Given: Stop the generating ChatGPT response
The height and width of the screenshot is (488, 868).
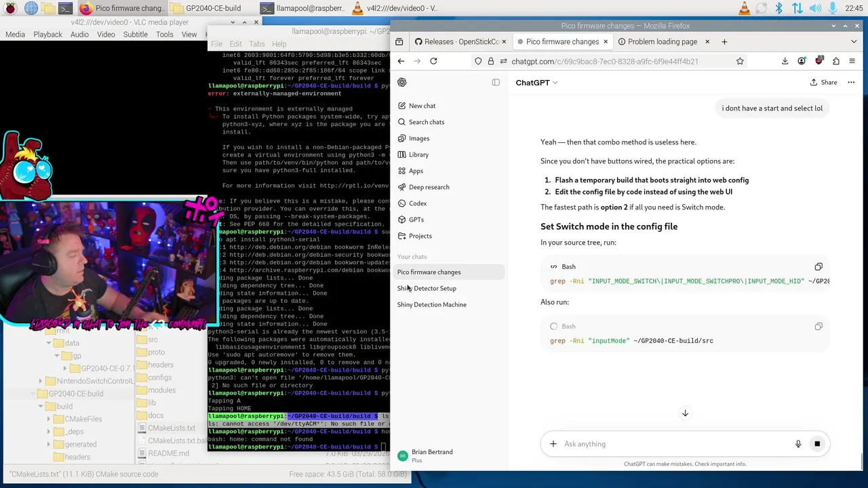Looking at the screenshot, I should (x=817, y=444).
